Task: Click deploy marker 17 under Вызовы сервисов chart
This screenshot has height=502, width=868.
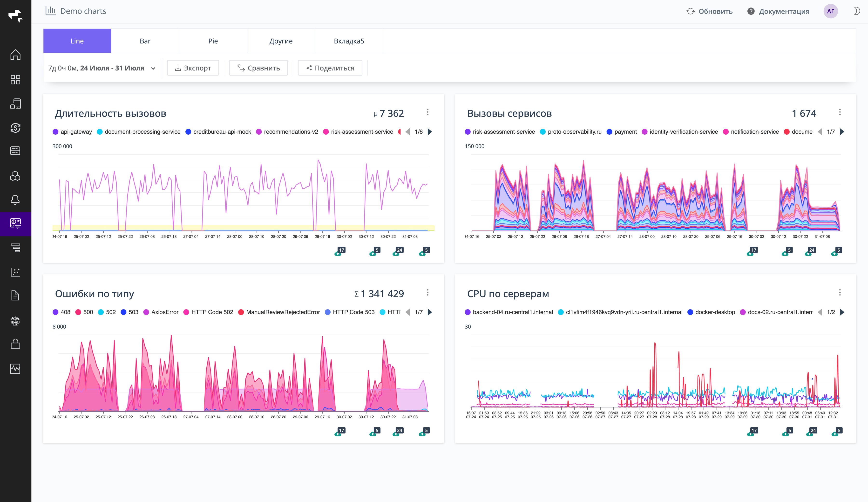Action: point(752,252)
